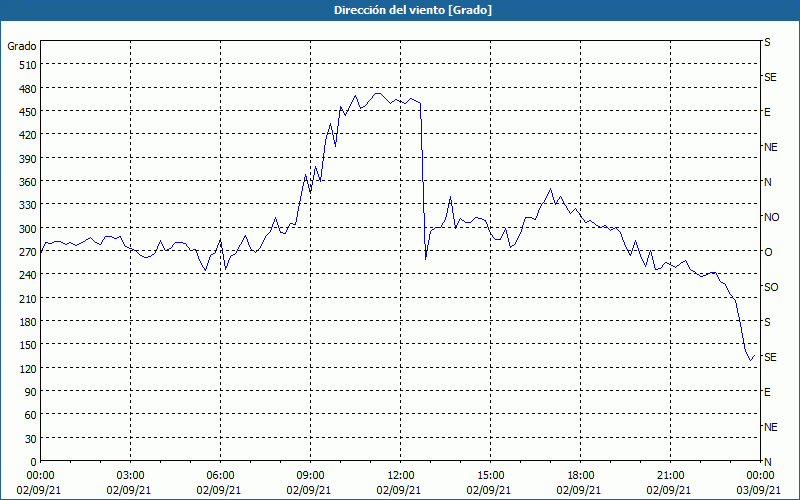Click the 0 label where the left axis starts
This screenshot has width=800, height=500.
(34, 462)
